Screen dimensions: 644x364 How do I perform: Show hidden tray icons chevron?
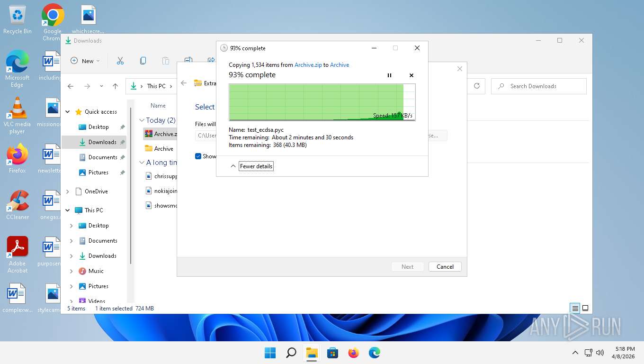[x=575, y=353]
